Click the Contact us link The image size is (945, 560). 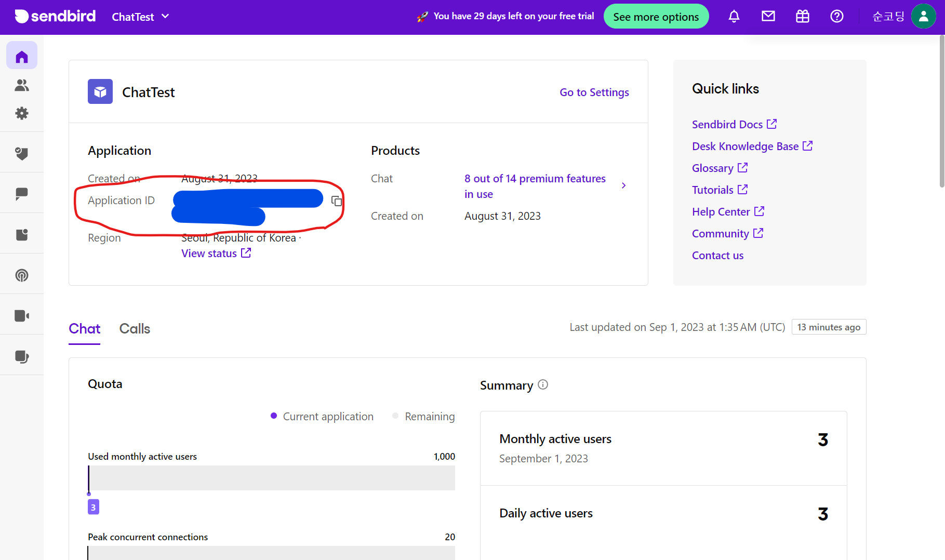717,256
